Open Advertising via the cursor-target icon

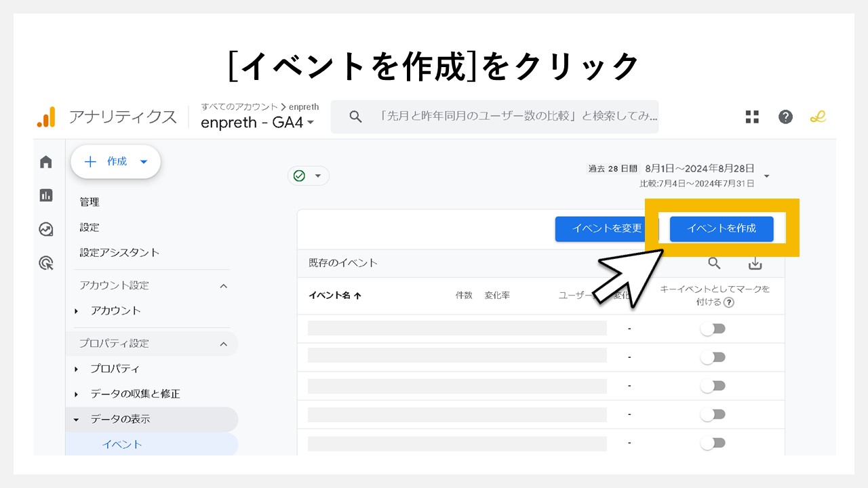[x=45, y=263]
